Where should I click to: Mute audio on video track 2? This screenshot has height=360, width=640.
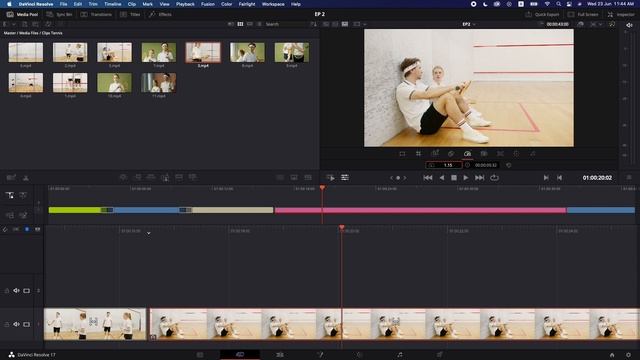16,291
